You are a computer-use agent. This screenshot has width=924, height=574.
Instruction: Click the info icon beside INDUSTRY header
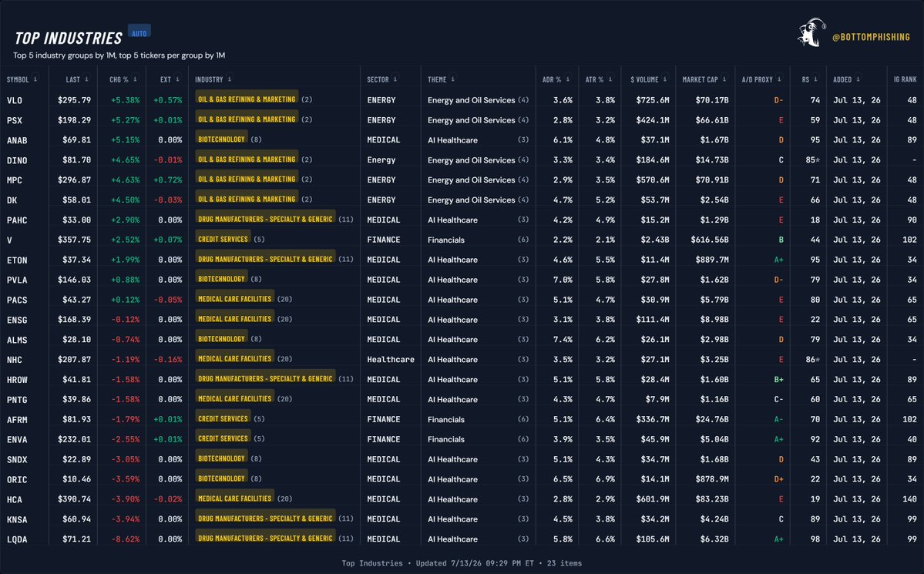coord(229,79)
